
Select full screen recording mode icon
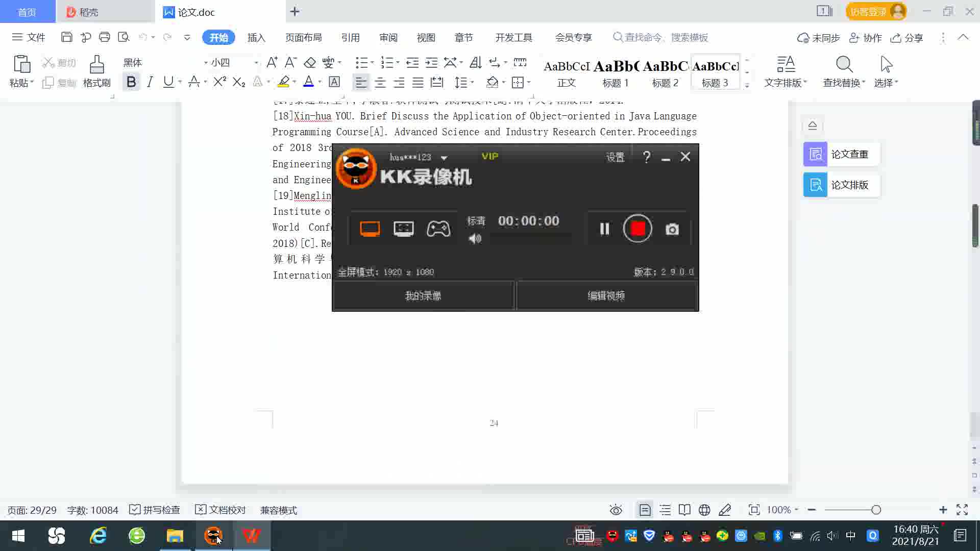pyautogui.click(x=370, y=229)
